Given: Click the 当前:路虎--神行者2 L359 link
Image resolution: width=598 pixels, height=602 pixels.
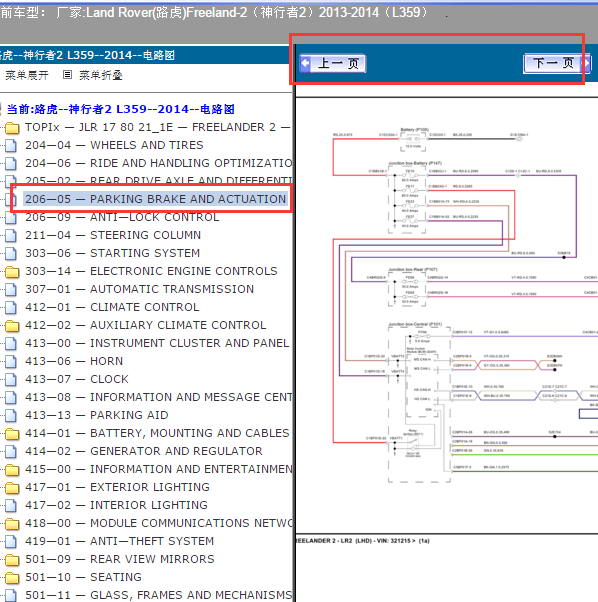Looking at the screenshot, I should point(121,109).
